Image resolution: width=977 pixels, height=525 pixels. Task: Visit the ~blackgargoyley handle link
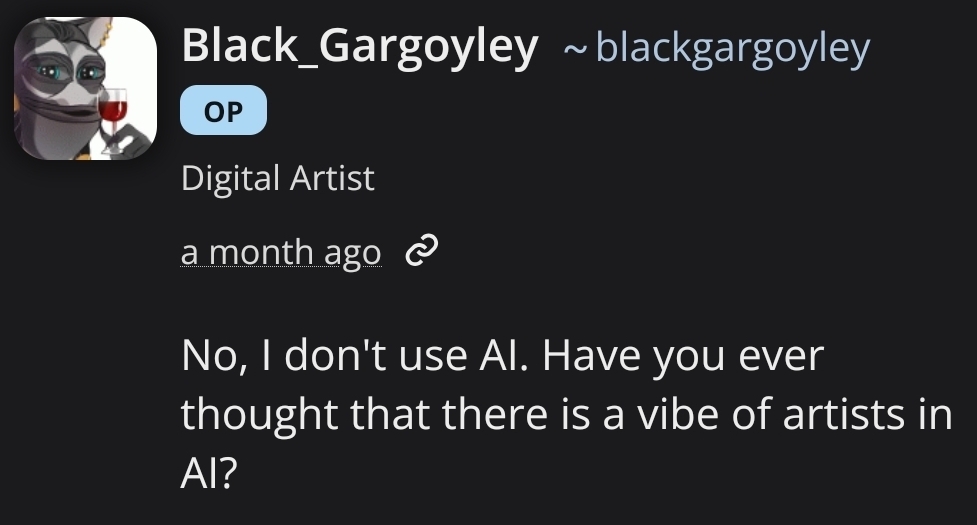pyautogui.click(x=732, y=47)
